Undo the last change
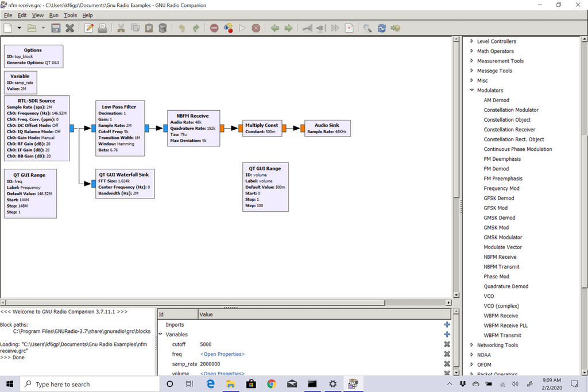Image resolution: width=588 pixels, height=392 pixels. point(182,28)
